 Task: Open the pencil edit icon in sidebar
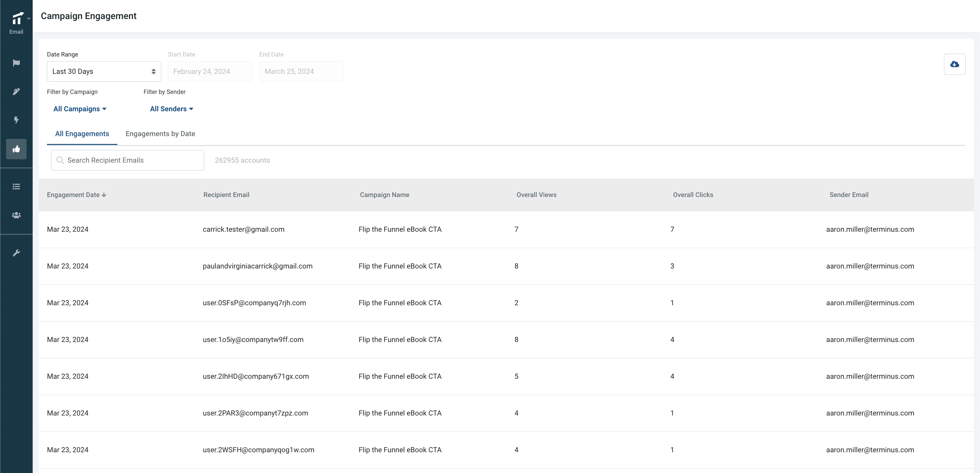click(x=16, y=91)
